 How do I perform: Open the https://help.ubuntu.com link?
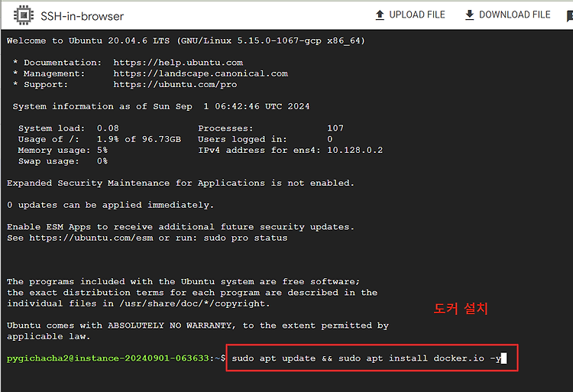[x=178, y=63]
